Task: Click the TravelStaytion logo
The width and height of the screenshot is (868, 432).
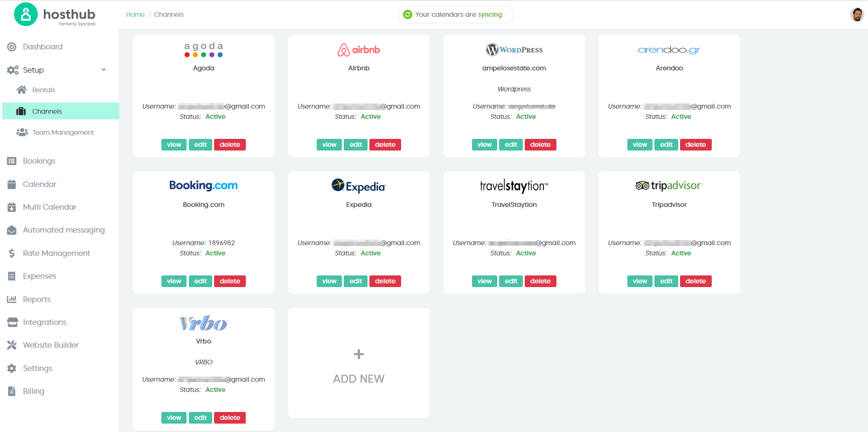Action: pos(514,186)
